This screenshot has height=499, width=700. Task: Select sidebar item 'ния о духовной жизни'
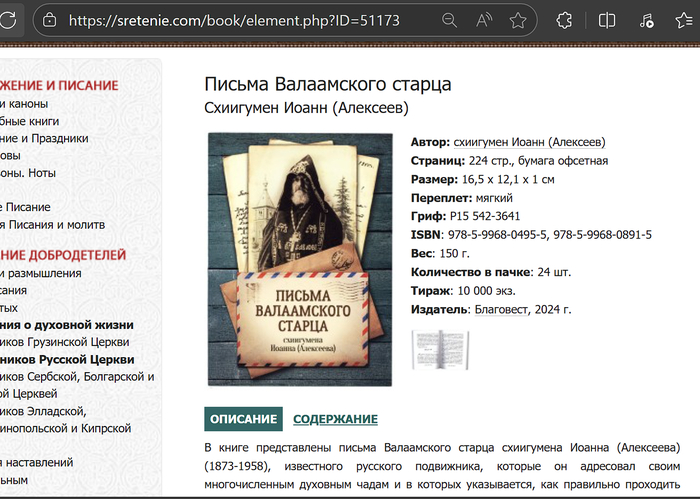(67, 325)
